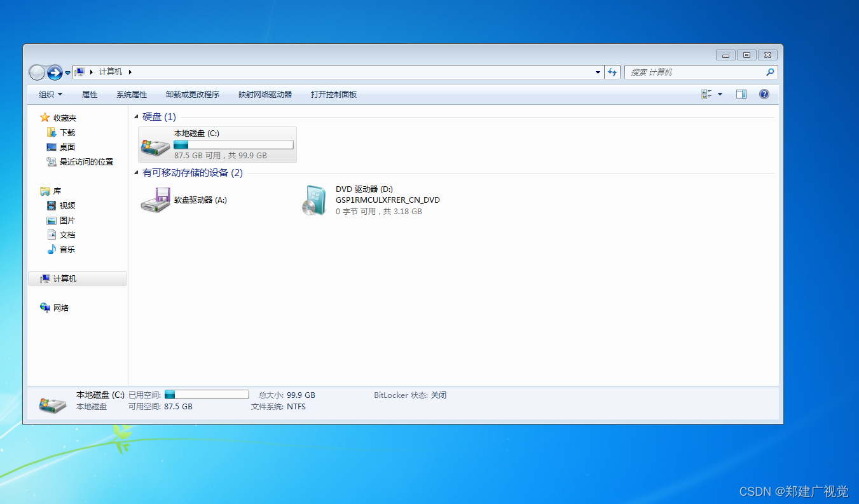Click the 网络 network icon
Screen dimensions: 859x504
coord(45,308)
